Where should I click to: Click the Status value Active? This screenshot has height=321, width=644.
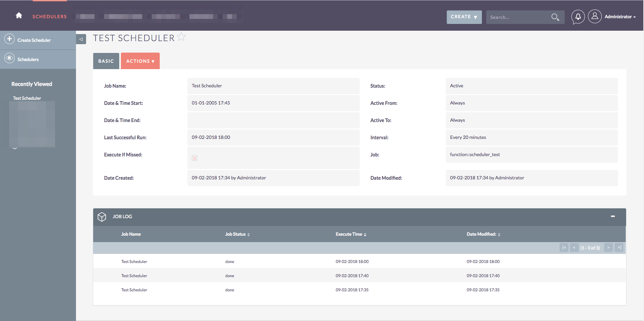point(457,86)
